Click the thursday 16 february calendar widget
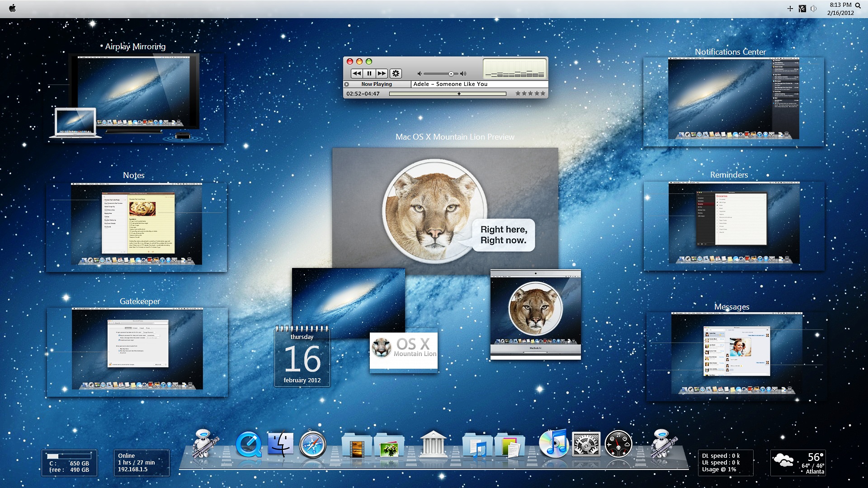 pyautogui.click(x=302, y=356)
